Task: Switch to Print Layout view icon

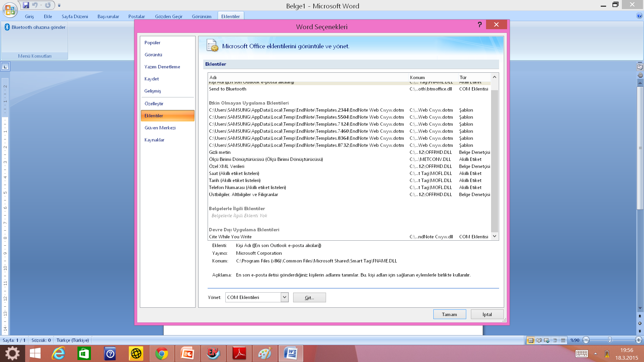Action: coord(531,340)
